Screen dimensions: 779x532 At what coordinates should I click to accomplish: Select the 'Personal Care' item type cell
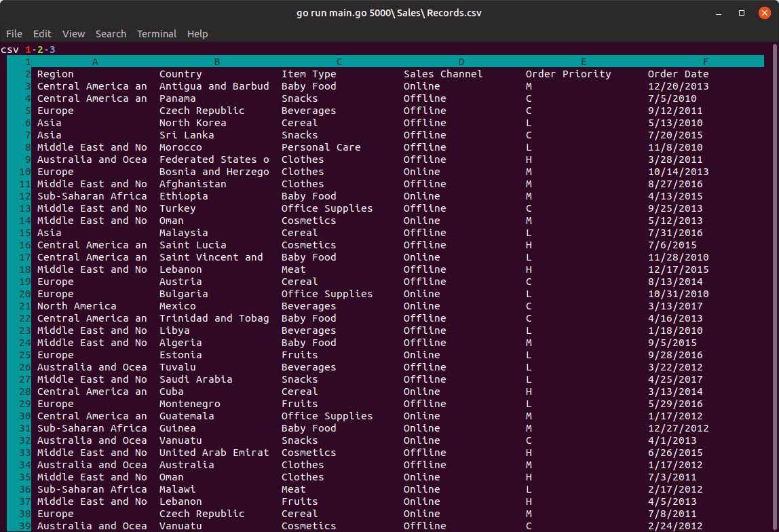tap(321, 147)
